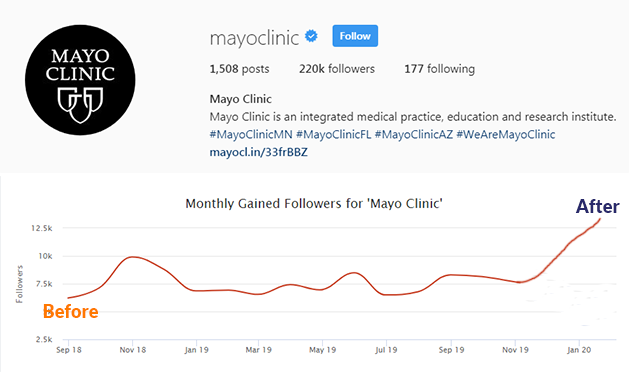This screenshot has width=629, height=381.
Task: Click the blue verified badge icon
Action: pyautogui.click(x=311, y=36)
